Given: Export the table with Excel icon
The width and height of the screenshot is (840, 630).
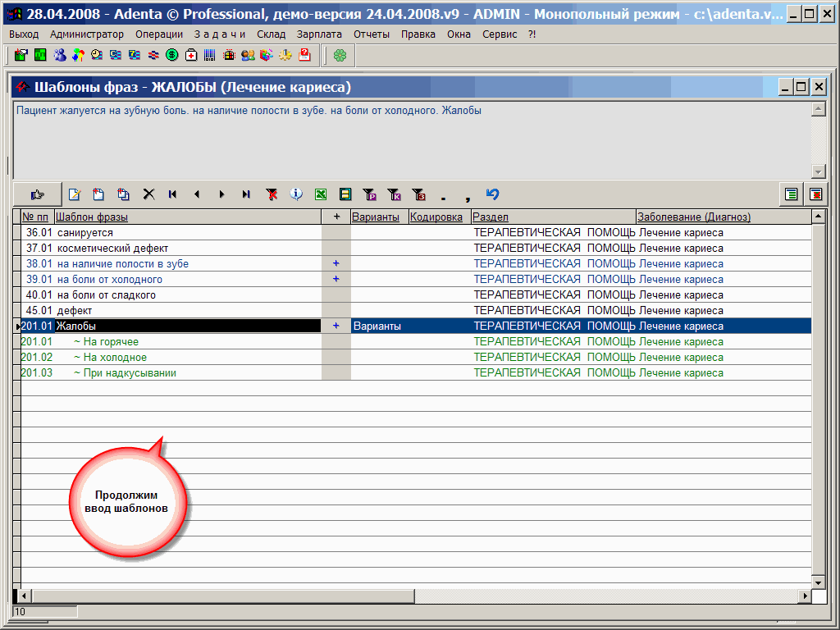Looking at the screenshot, I should [x=321, y=194].
